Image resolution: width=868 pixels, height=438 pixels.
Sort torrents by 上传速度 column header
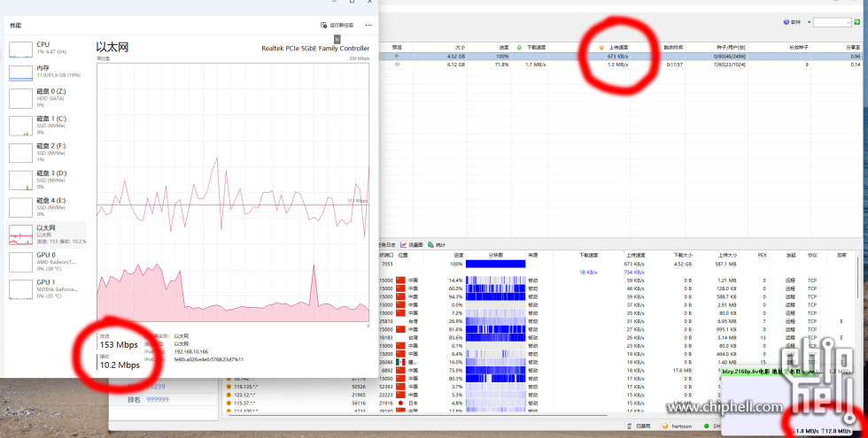click(x=616, y=47)
